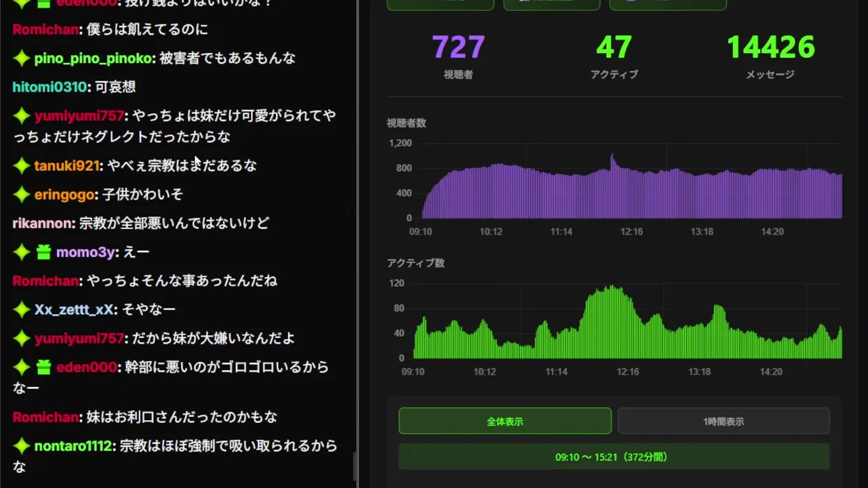
Task: Click the 727 viewer count
Action: coord(458,47)
